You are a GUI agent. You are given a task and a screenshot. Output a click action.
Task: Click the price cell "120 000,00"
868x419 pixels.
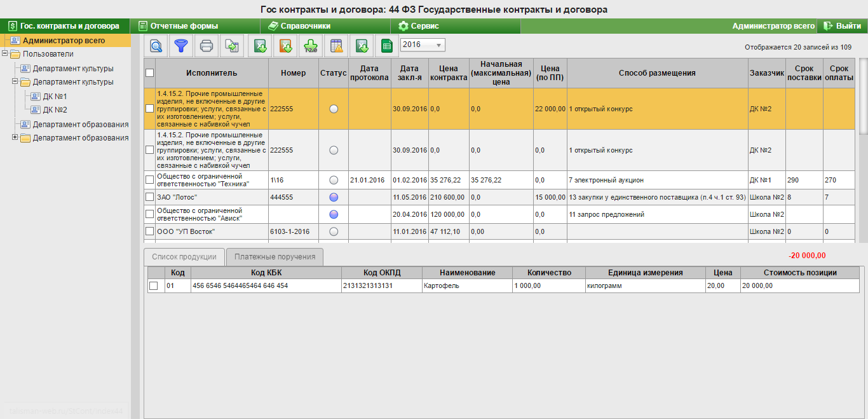[449, 214]
